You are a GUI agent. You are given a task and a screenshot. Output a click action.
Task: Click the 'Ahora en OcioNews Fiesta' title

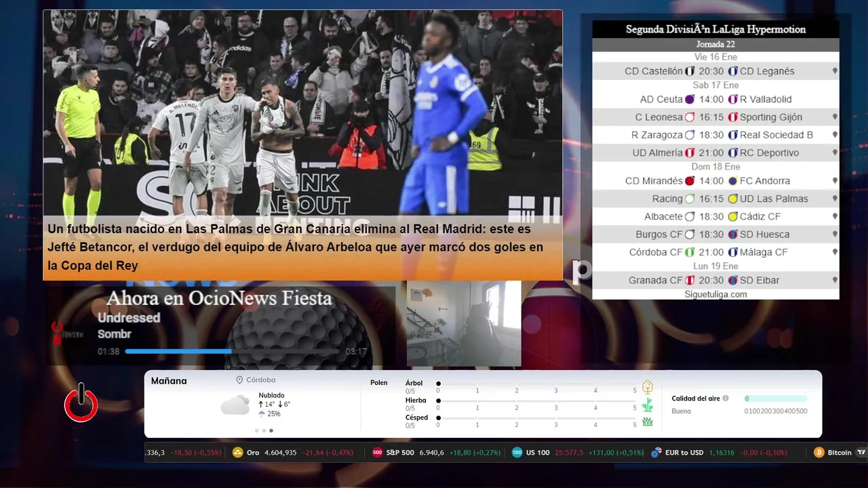pyautogui.click(x=219, y=298)
